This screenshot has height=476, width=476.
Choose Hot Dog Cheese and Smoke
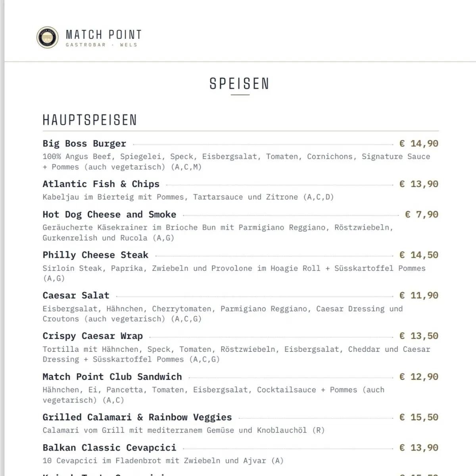[x=109, y=215]
